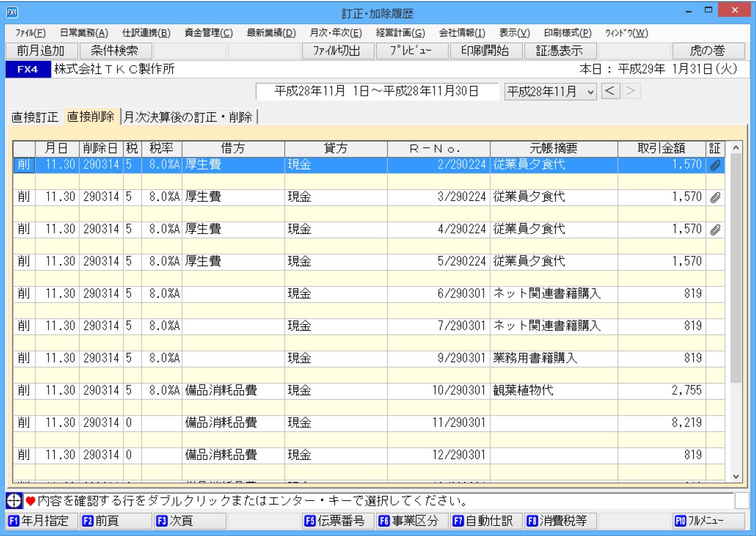This screenshot has width=756, height=536.
Task: Click the paperclip attachment icon in first row
Action: tap(715, 165)
